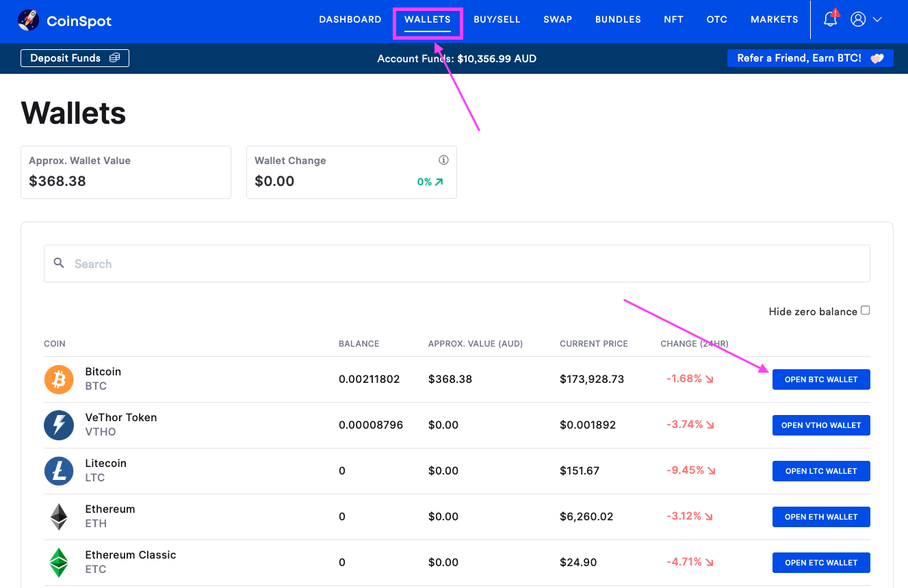Open the VTHO wallet
The image size is (908, 588).
pyautogui.click(x=821, y=425)
